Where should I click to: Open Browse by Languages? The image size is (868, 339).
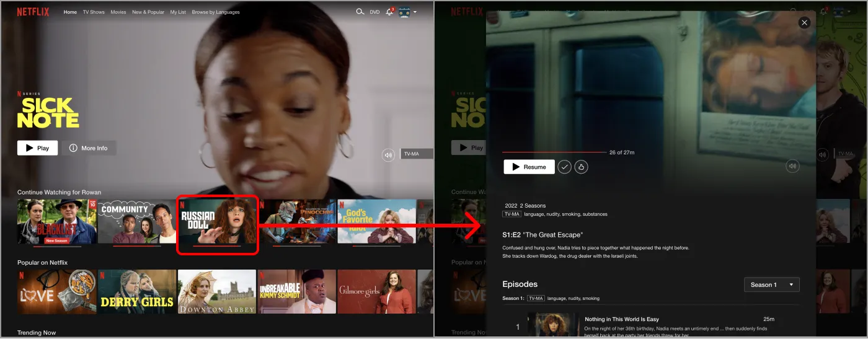pyautogui.click(x=216, y=12)
